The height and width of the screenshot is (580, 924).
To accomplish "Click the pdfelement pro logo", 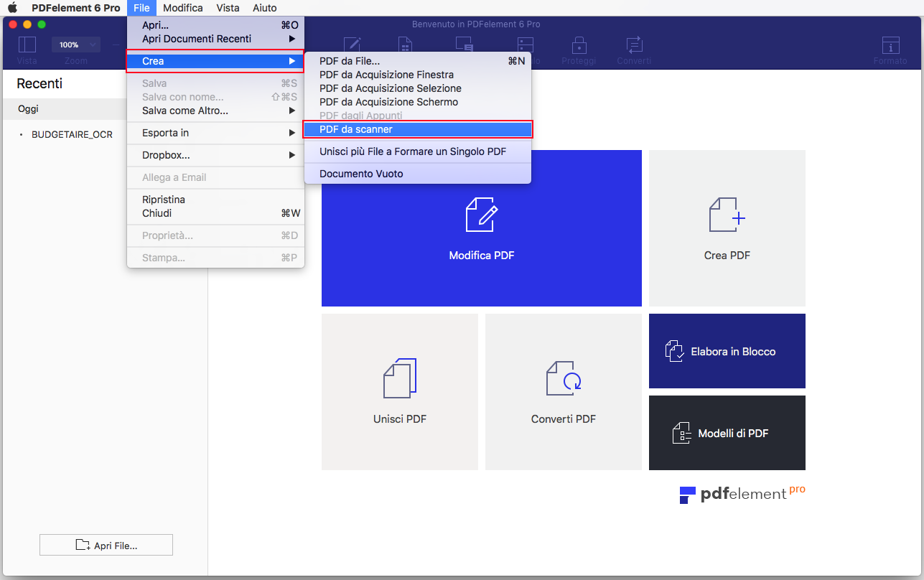I will pos(742,493).
